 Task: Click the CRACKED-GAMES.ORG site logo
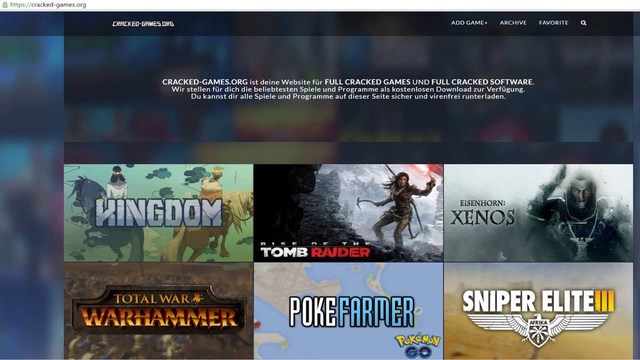tap(143, 24)
